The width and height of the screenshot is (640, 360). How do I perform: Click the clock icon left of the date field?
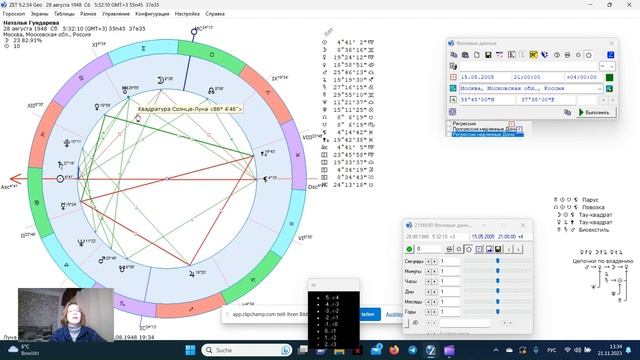tap(453, 77)
